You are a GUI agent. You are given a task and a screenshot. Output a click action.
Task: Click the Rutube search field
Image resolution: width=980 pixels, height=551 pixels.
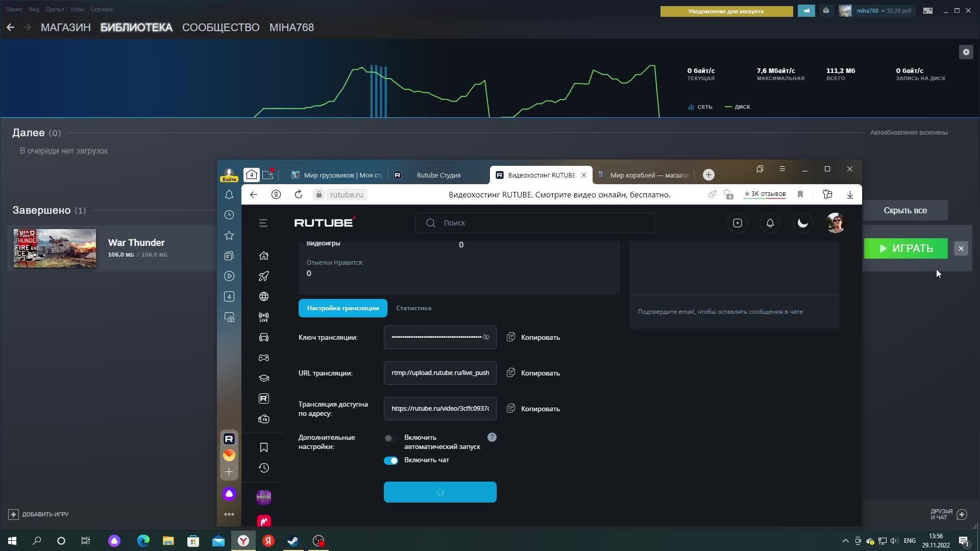pyautogui.click(x=535, y=223)
